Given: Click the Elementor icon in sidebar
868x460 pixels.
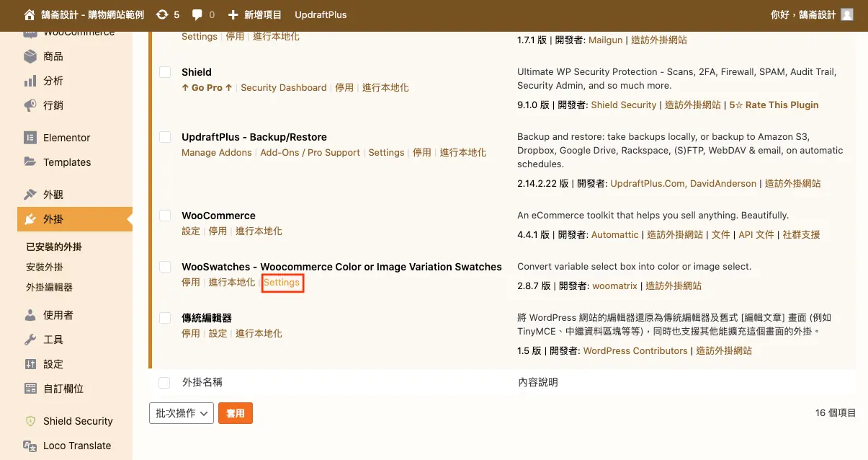Looking at the screenshot, I should 30,138.
